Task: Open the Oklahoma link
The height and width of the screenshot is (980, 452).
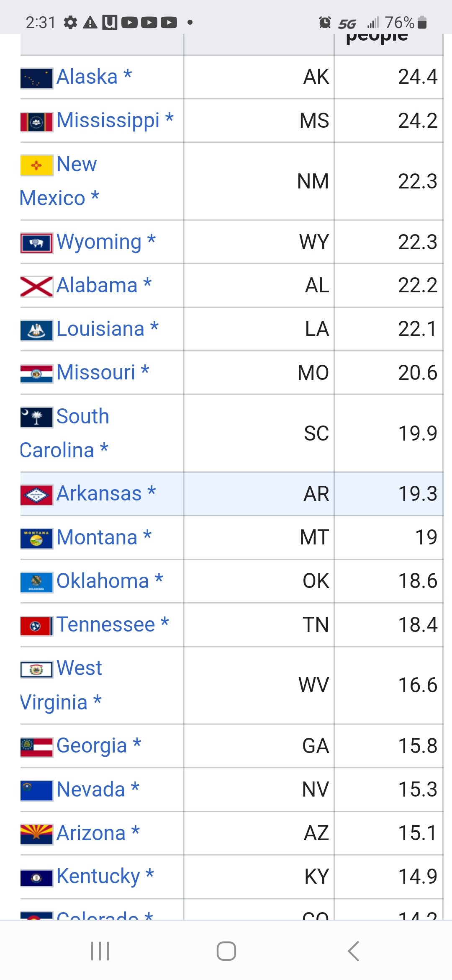Action: tap(103, 581)
